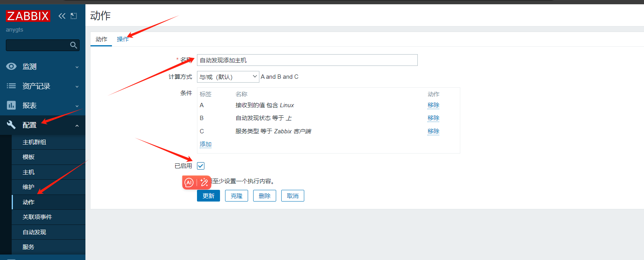Image resolution: width=644 pixels, height=260 pixels.
Task: Click the wrench icon for 配置
Action: (x=11, y=125)
